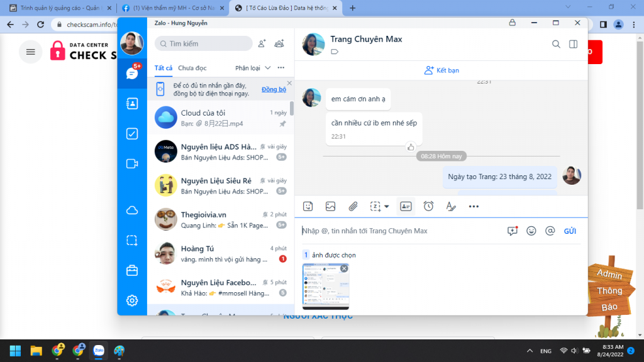Click the send image icon in toolbar
The image size is (644, 362).
330,206
